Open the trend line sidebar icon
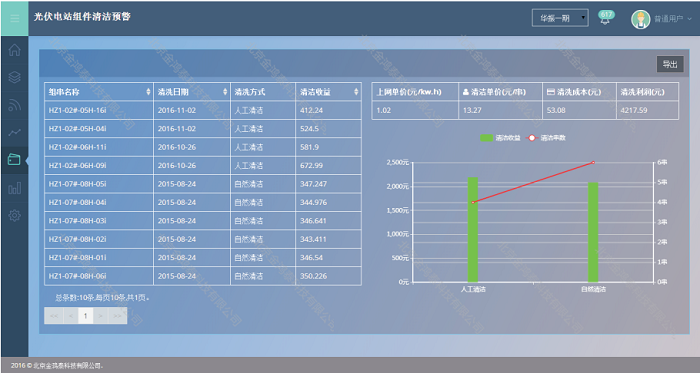This screenshot has width=700, height=373. [x=14, y=133]
